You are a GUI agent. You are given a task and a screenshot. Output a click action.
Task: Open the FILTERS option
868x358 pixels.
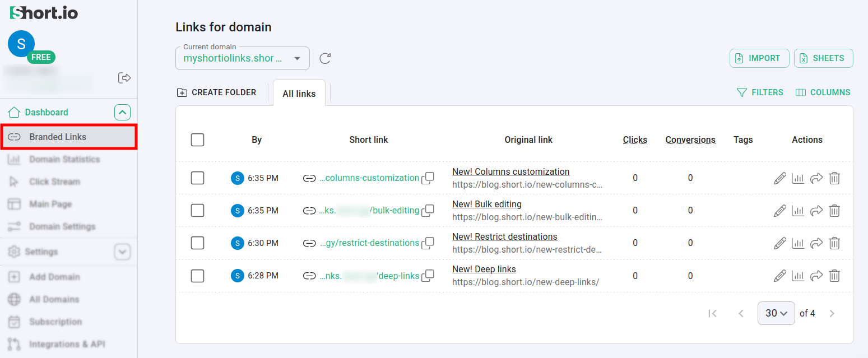(760, 92)
